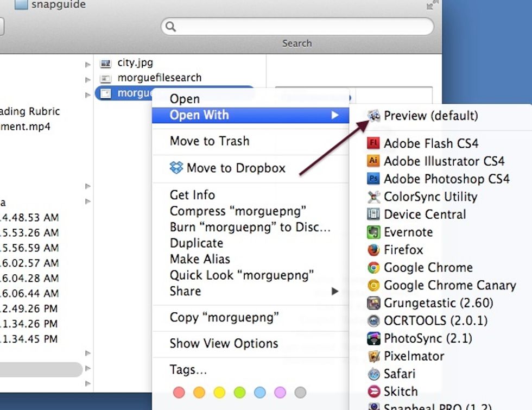Click the 1.34.45 PM list entry
This screenshot has height=410, width=532.
[29, 339]
